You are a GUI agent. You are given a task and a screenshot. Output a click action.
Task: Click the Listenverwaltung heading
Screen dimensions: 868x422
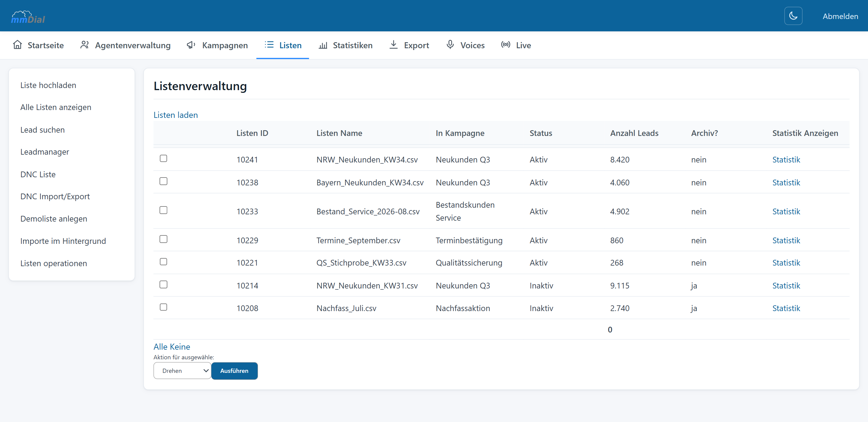(200, 86)
